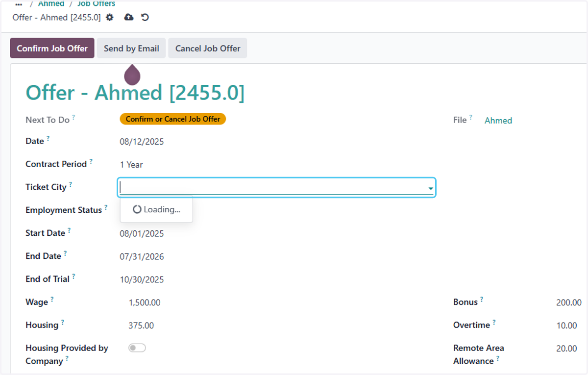Save record with cloud upload icon
This screenshot has width=588, height=375.
(129, 17)
